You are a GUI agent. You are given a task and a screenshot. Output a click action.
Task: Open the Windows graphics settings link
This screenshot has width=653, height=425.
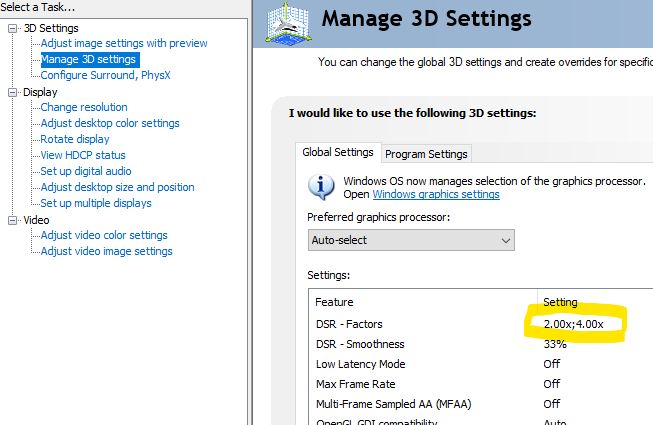pyautogui.click(x=436, y=194)
